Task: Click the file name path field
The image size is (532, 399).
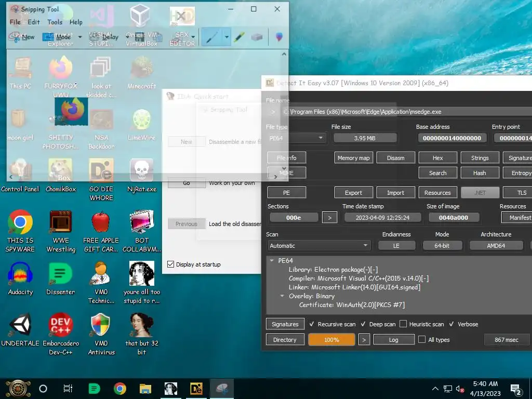Action: click(x=407, y=112)
